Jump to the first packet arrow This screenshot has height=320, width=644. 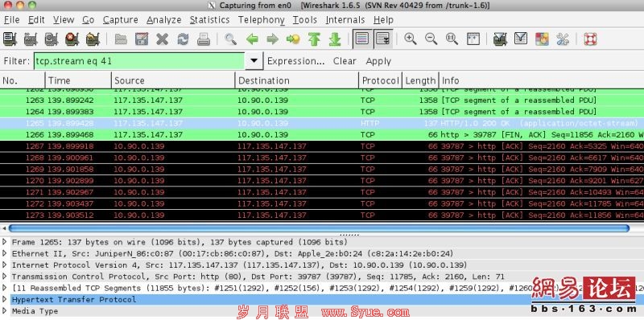coord(314,39)
